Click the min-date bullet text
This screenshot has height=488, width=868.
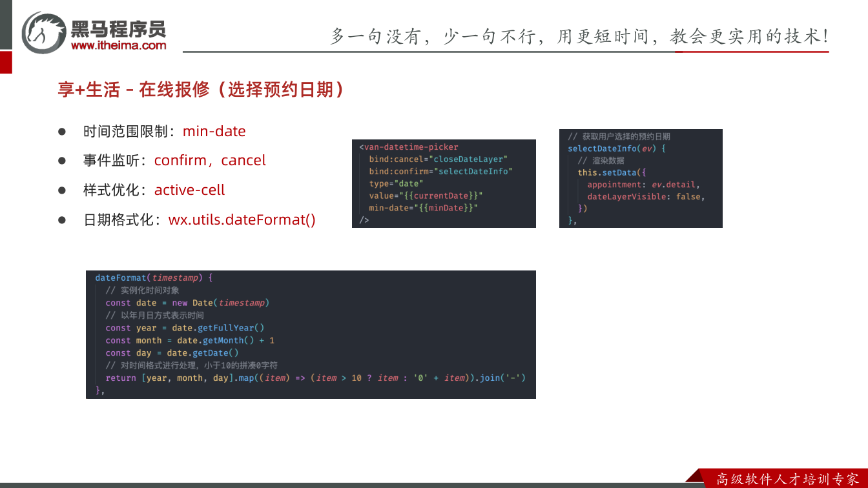pyautogui.click(x=214, y=131)
